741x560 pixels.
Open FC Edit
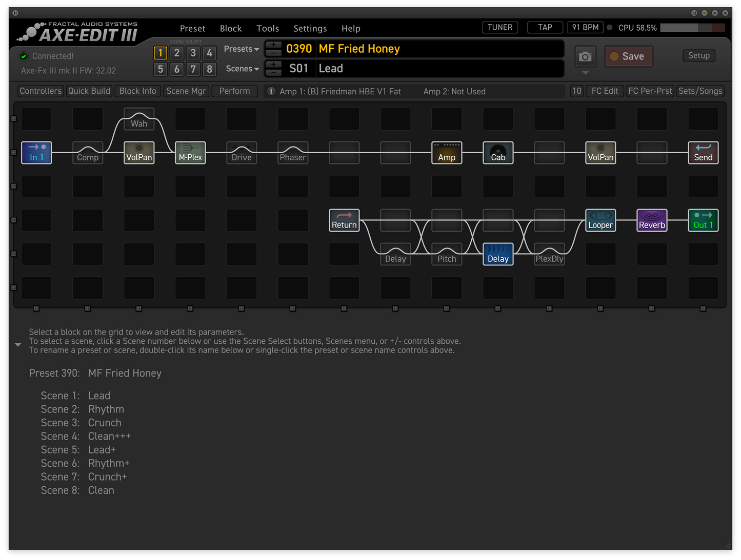coord(605,91)
